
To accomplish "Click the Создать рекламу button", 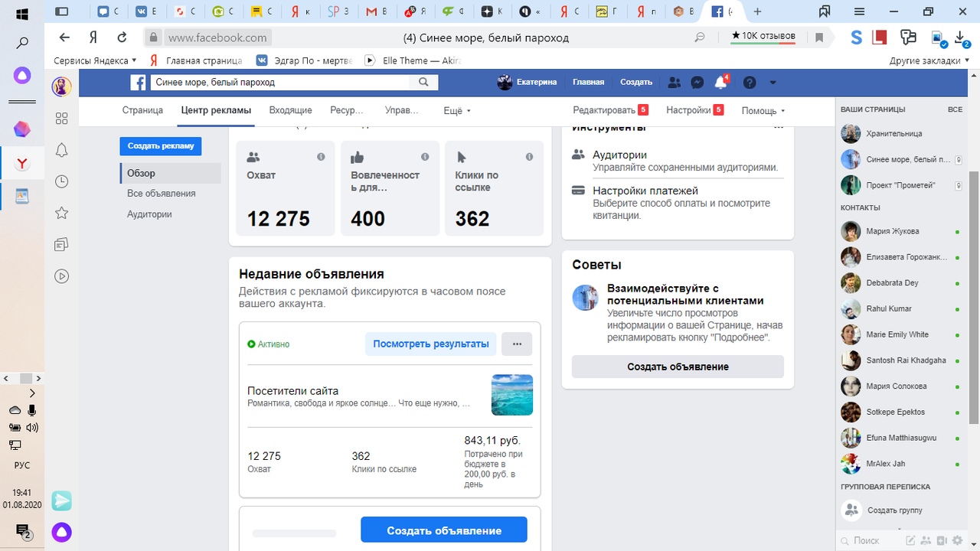I will coord(161,145).
